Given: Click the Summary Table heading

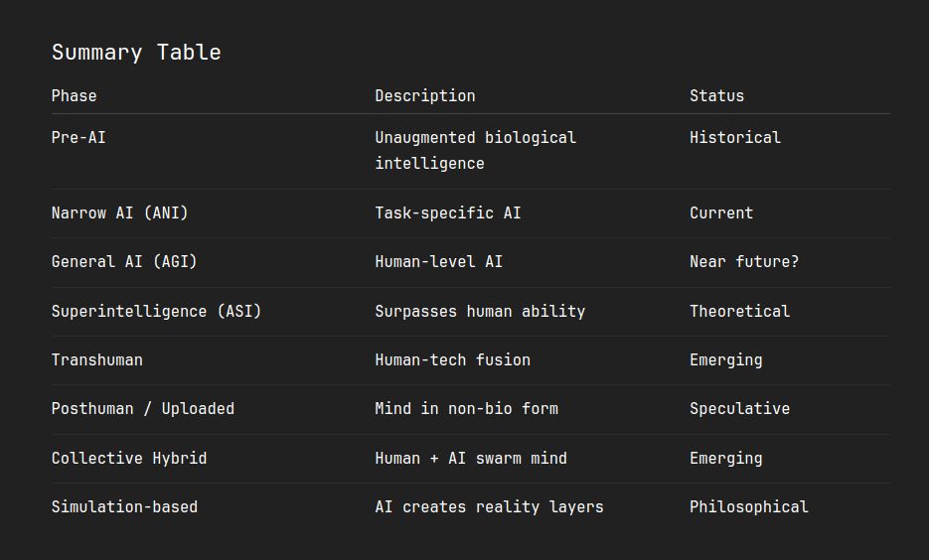Looking at the screenshot, I should pyautogui.click(x=136, y=53).
